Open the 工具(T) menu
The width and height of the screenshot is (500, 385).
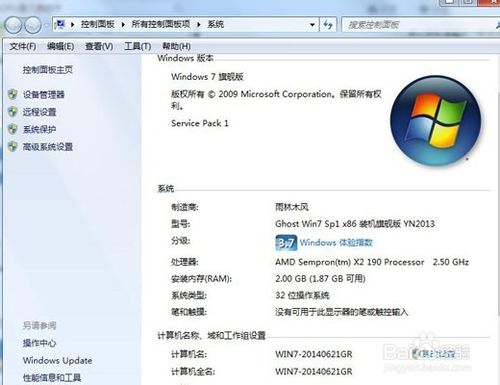click(x=138, y=46)
